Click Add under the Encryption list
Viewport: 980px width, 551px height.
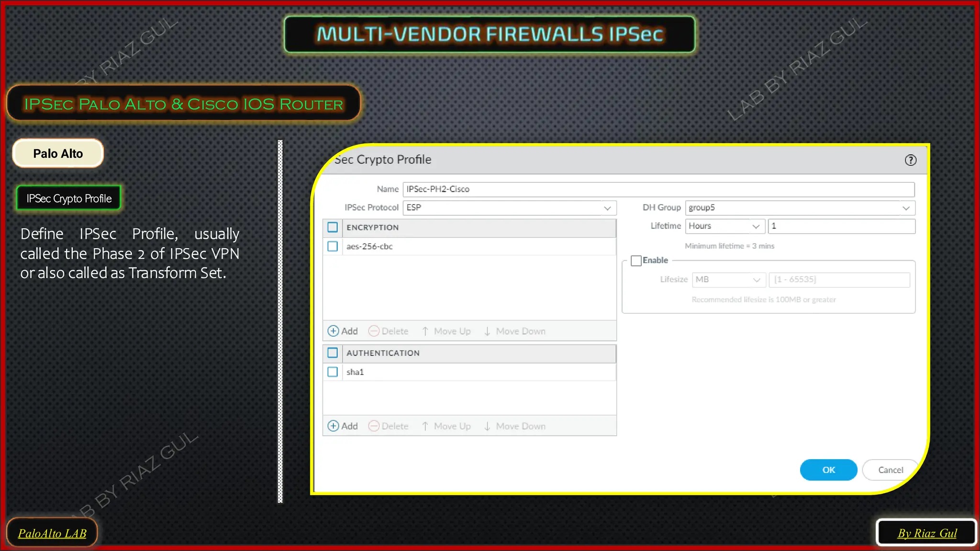343,331
